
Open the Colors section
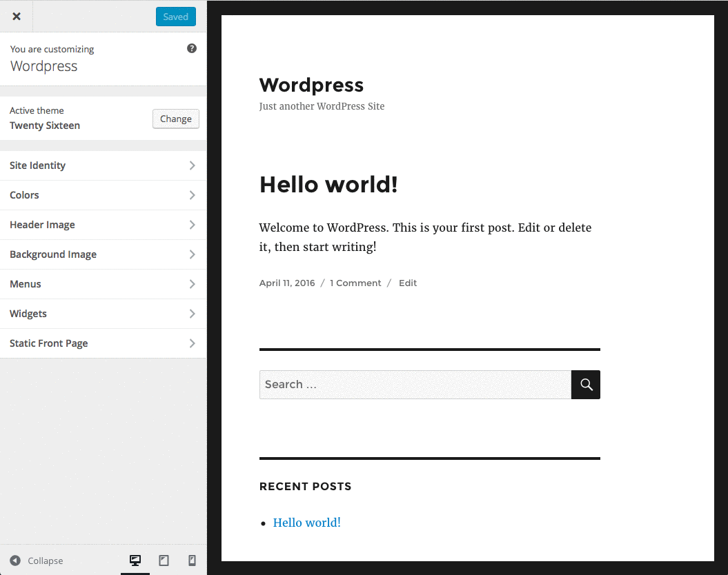click(x=103, y=195)
